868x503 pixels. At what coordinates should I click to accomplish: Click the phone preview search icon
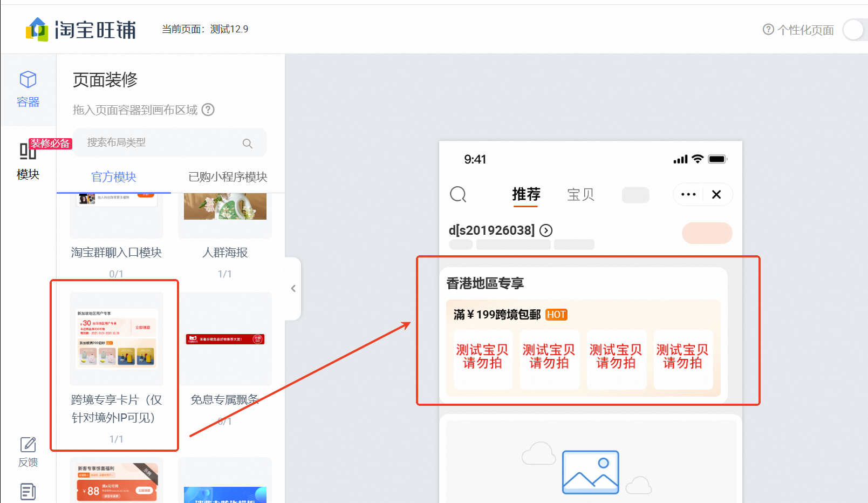[458, 194]
